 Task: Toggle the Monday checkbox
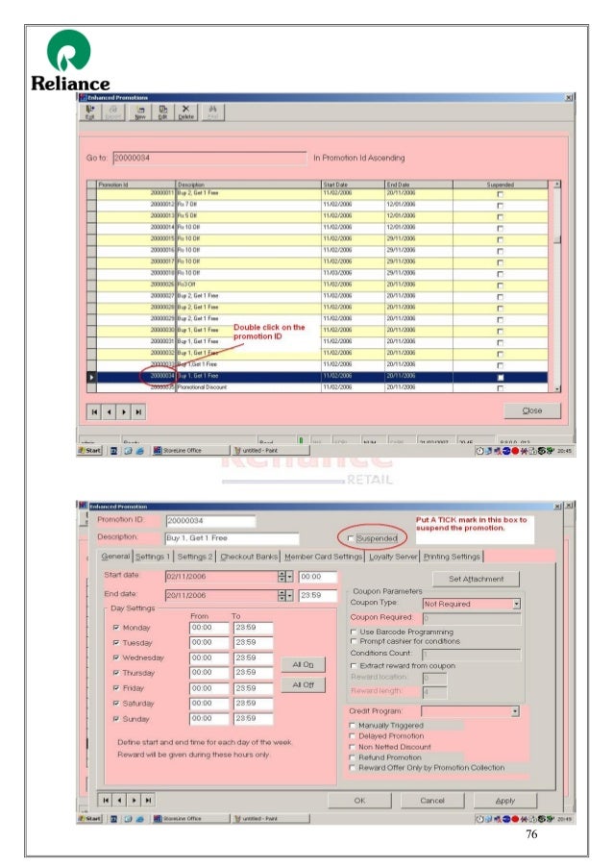tap(116, 628)
